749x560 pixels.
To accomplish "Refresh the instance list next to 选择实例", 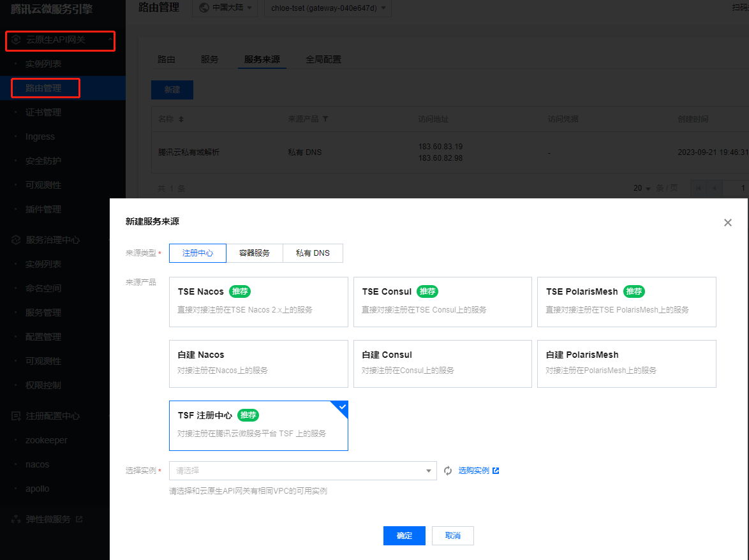I will (x=448, y=471).
